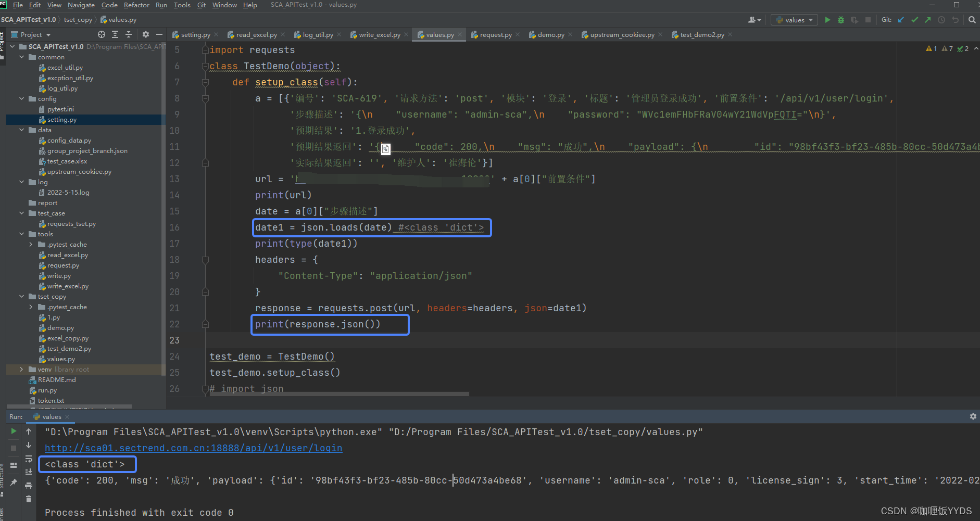The image size is (980, 521).
Task: Expand the venv library root folder
Action: click(x=22, y=370)
